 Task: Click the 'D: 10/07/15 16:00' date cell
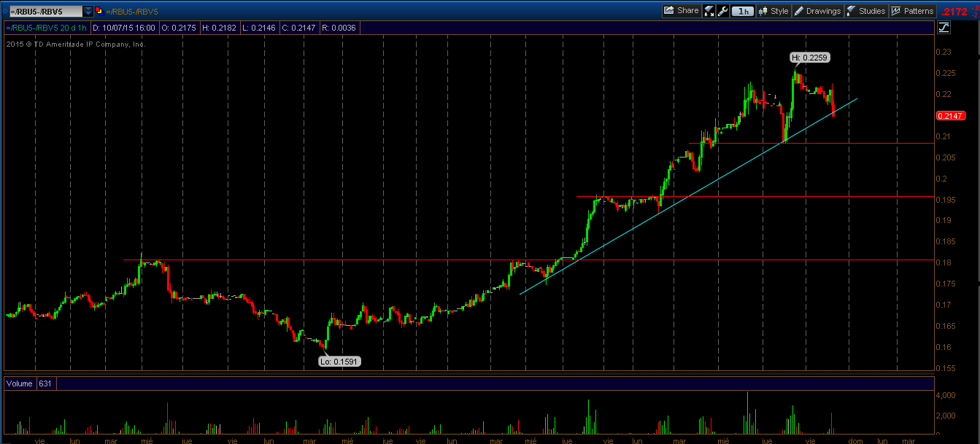pyautogui.click(x=123, y=28)
